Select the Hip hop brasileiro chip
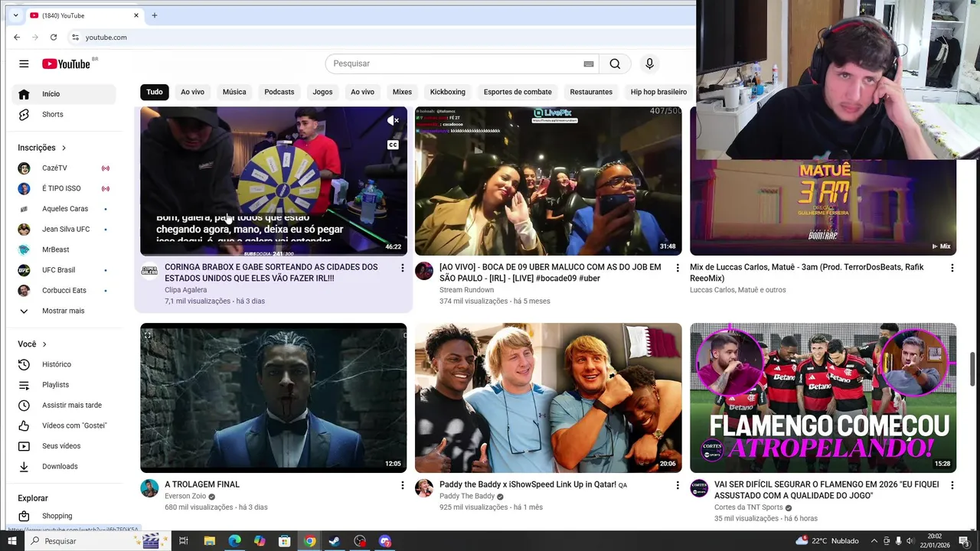The image size is (980, 551). pos(658,92)
